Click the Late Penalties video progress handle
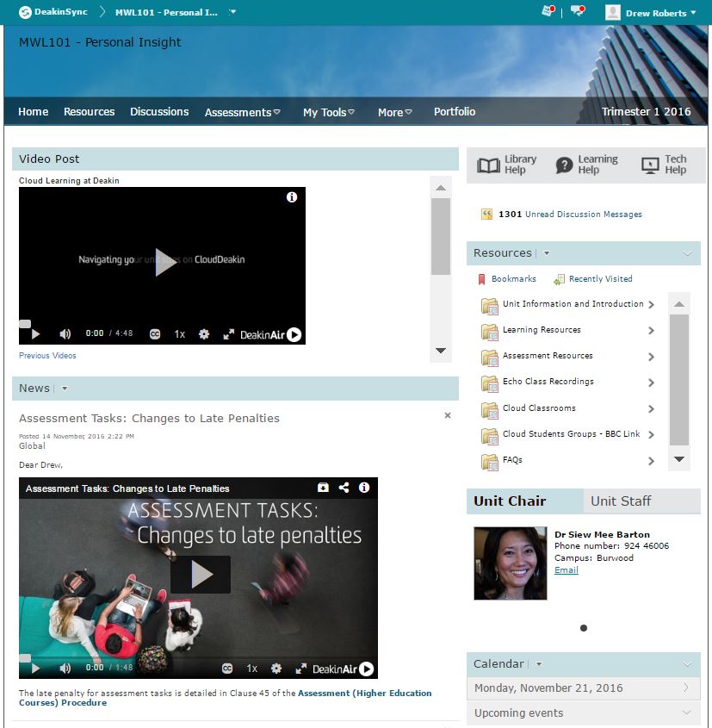 pyautogui.click(x=25, y=658)
